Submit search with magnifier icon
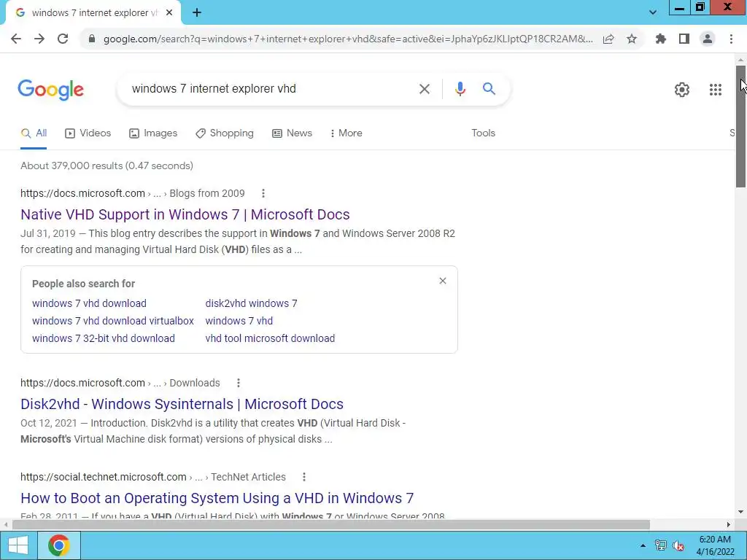747x560 pixels. (489, 88)
